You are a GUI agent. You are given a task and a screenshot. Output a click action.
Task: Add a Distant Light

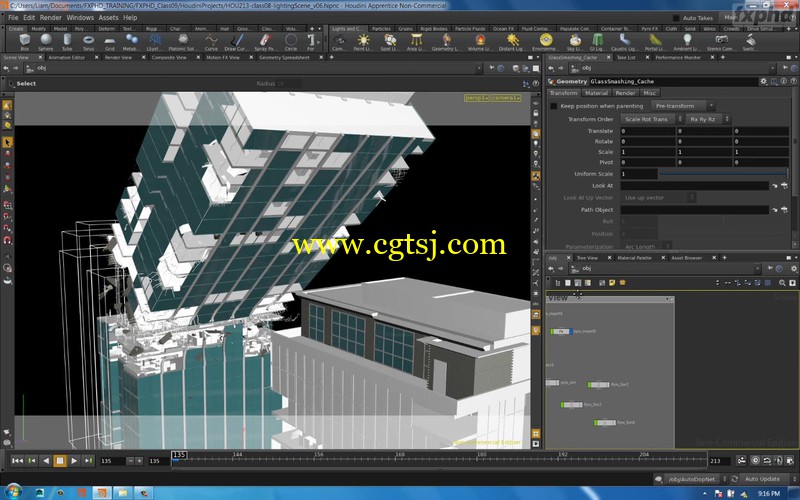tap(511, 42)
